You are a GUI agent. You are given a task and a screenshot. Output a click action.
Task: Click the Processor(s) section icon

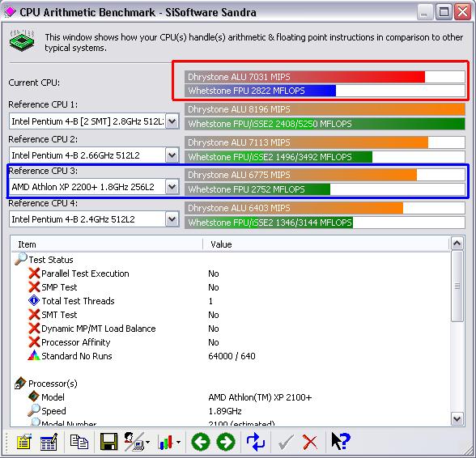(x=20, y=383)
